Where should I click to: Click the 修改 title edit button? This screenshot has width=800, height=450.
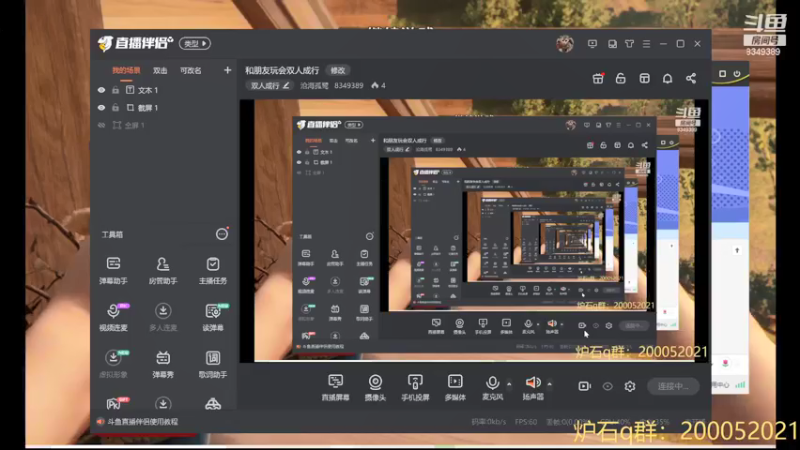pos(337,70)
